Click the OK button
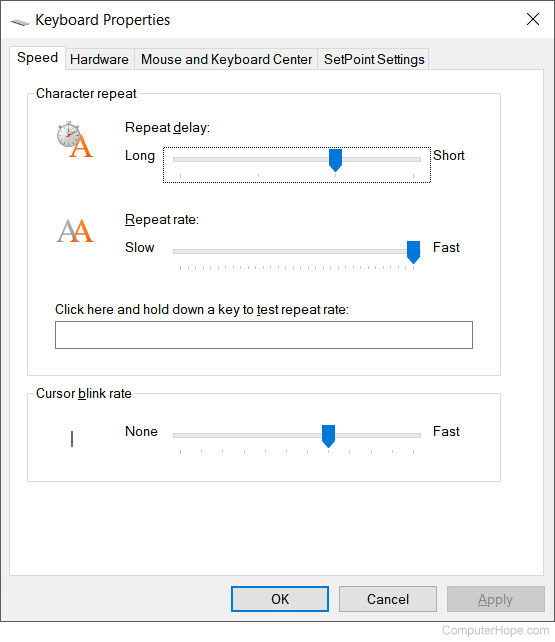555x642 pixels. click(x=280, y=599)
